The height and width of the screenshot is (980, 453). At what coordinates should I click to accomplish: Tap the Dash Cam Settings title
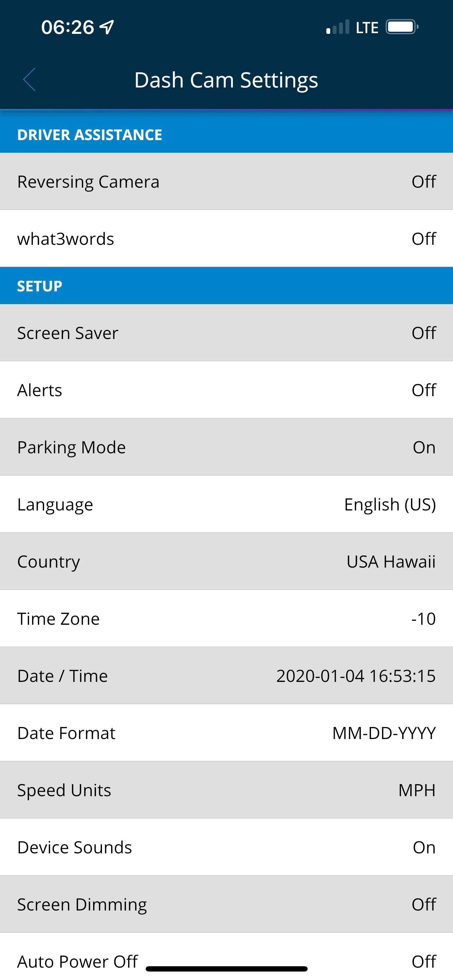(226, 80)
